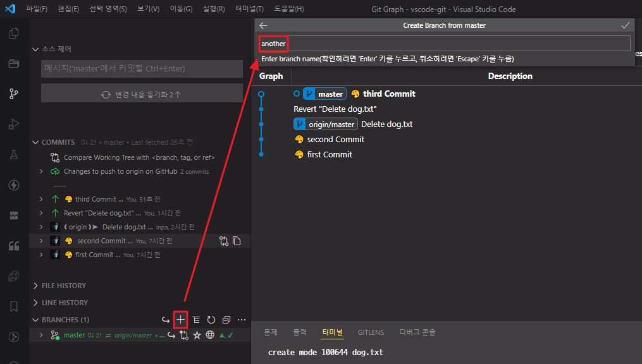642x364 pixels.
Task: Click the collapse all icon in Branches toolbar
Action: [x=226, y=319]
